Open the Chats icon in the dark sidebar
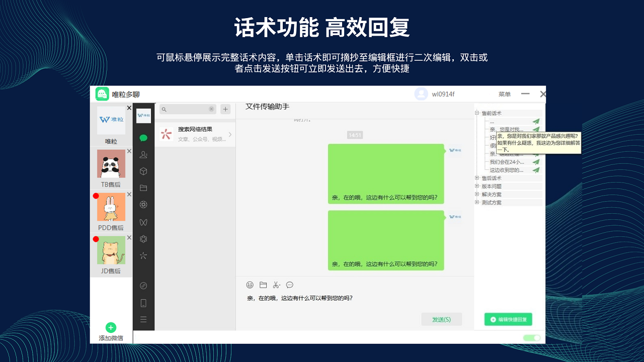The width and height of the screenshot is (644, 362). (x=143, y=138)
